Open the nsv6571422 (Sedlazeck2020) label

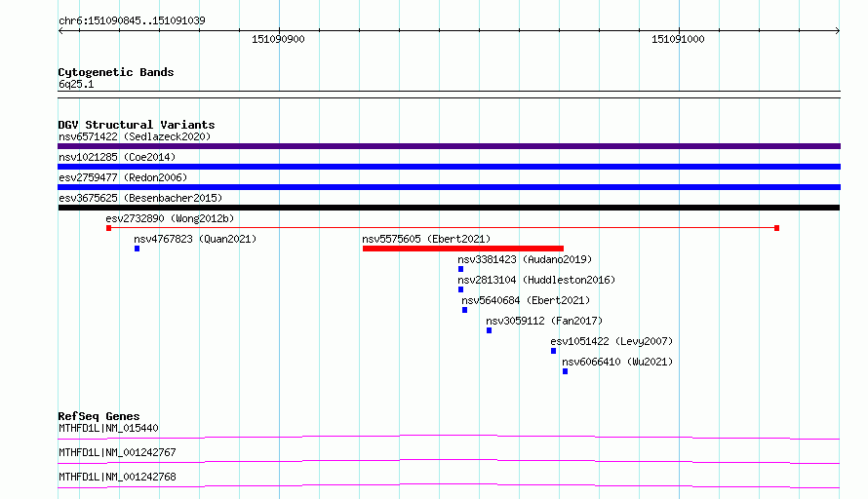pos(135,136)
